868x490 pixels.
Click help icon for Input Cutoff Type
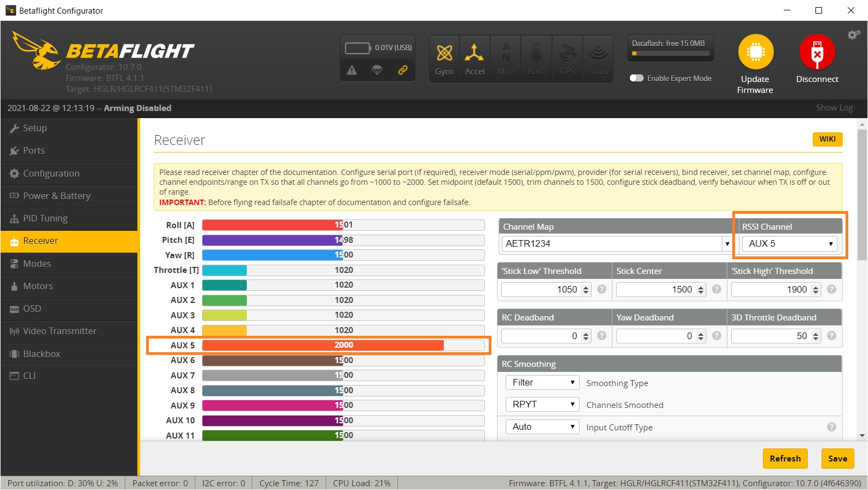(x=831, y=427)
